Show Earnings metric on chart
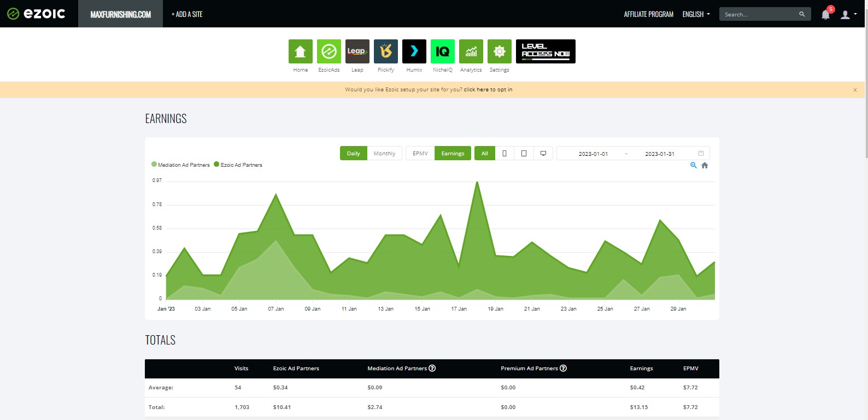This screenshot has height=420, width=868. [x=453, y=153]
